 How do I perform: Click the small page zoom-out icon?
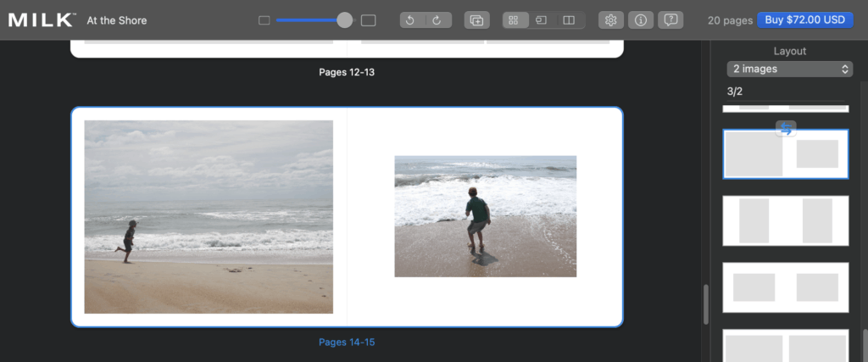[264, 20]
